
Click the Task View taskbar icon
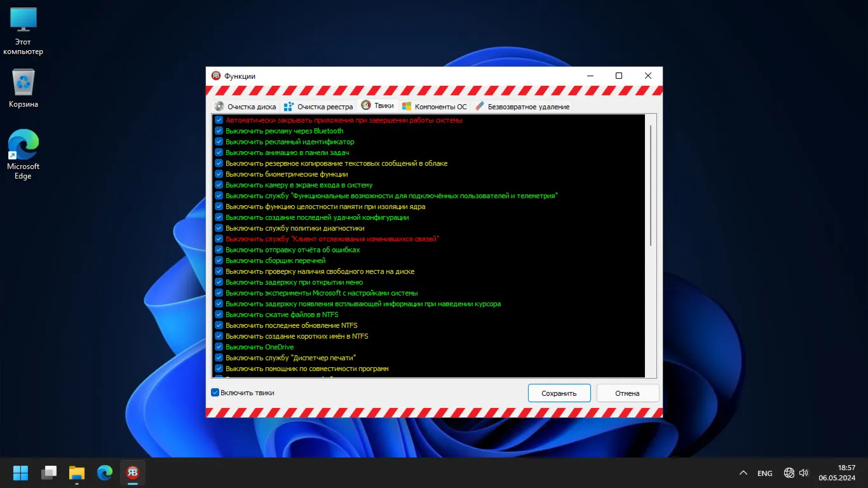tap(49, 473)
